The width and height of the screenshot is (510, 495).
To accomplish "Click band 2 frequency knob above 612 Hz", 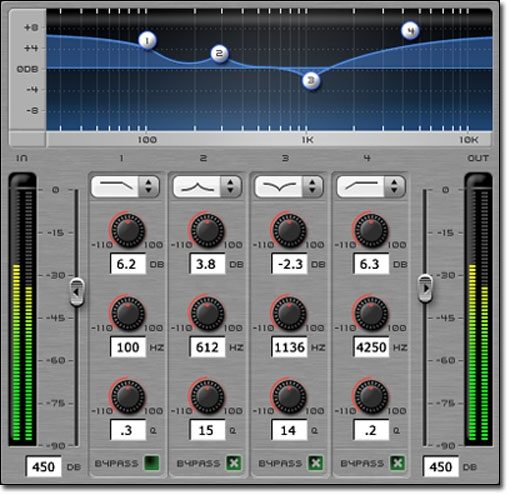I will click(207, 314).
